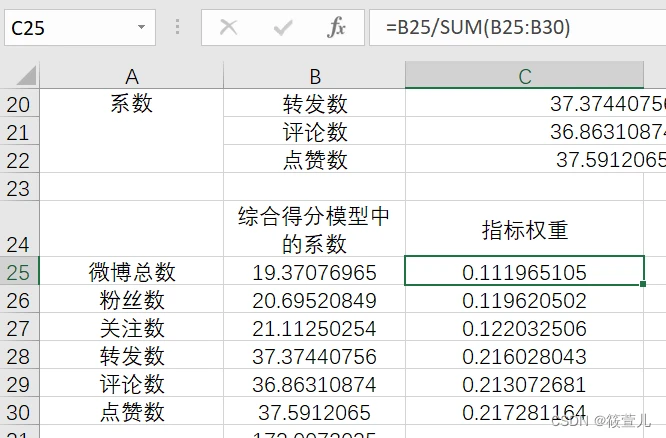Click the formula bar containing =B25/SUM(B25:B30)
Screen dimensions: 666x438
click(517, 28)
